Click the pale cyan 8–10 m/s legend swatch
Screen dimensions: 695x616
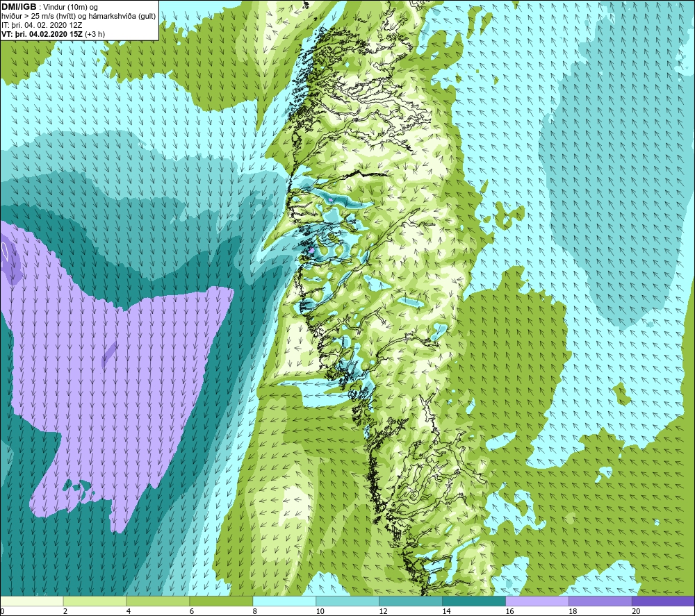284,601
